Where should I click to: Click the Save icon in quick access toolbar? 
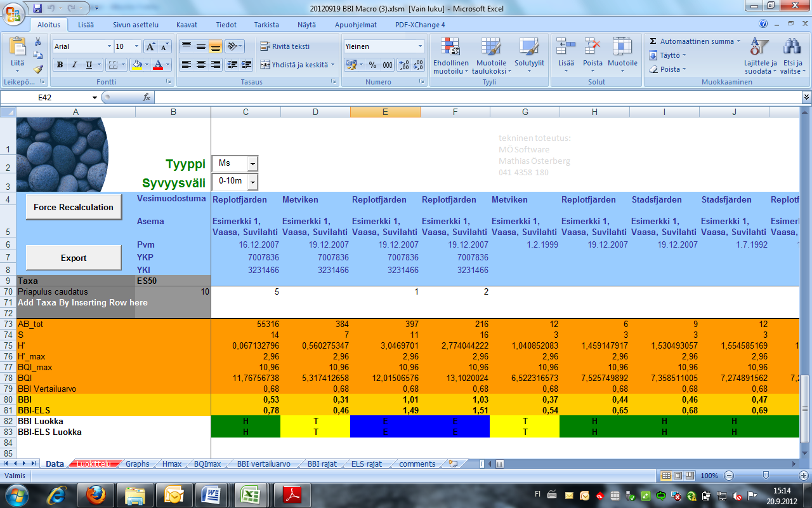click(37, 8)
